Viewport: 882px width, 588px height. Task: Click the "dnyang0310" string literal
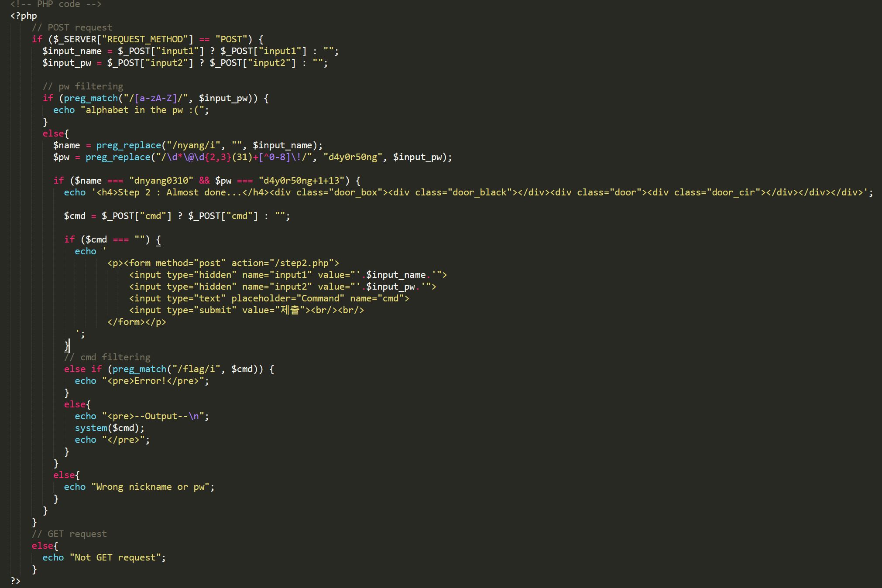161,181
